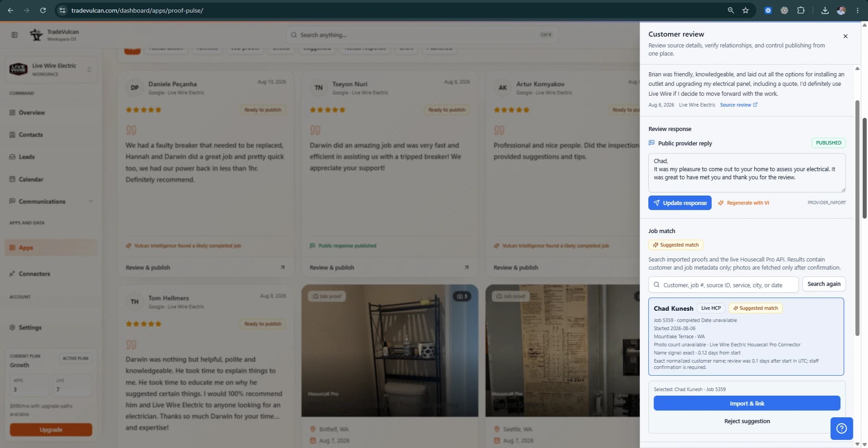Screen dimensions: 868x448
Task: Open the help question mark widget
Action: pyautogui.click(x=841, y=428)
